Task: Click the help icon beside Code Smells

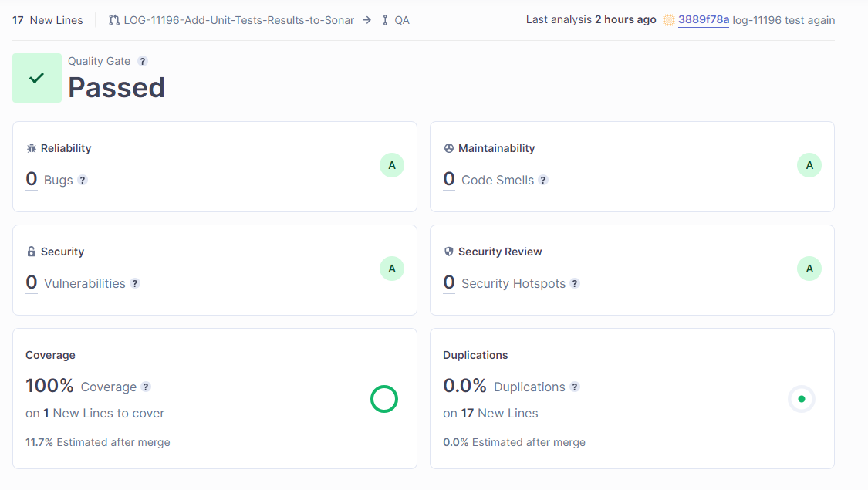Action: pyautogui.click(x=543, y=180)
